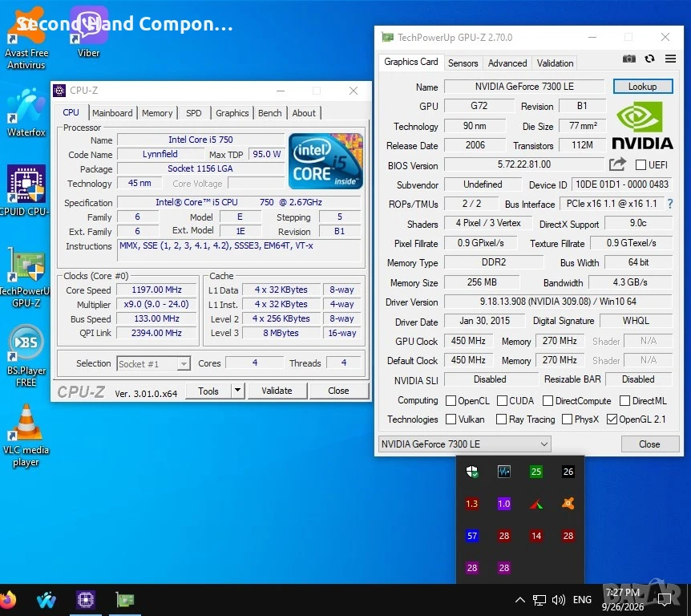Open the GPU-Z hamburger menu

pos(670,59)
